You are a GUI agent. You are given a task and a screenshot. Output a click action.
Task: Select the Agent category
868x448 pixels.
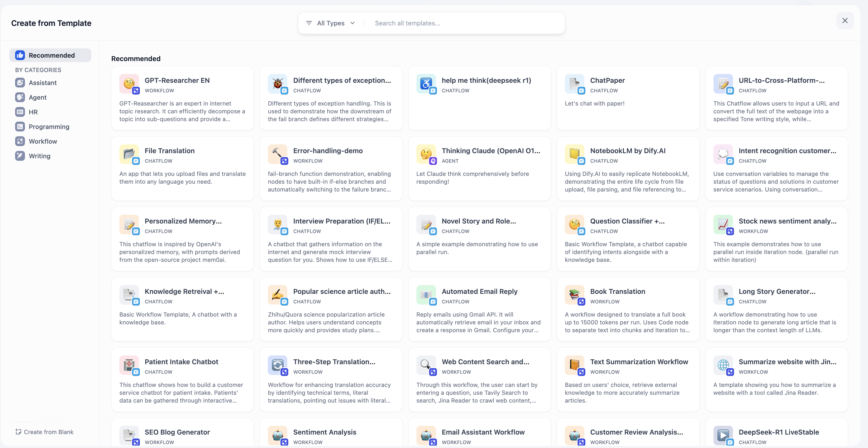(x=50, y=97)
